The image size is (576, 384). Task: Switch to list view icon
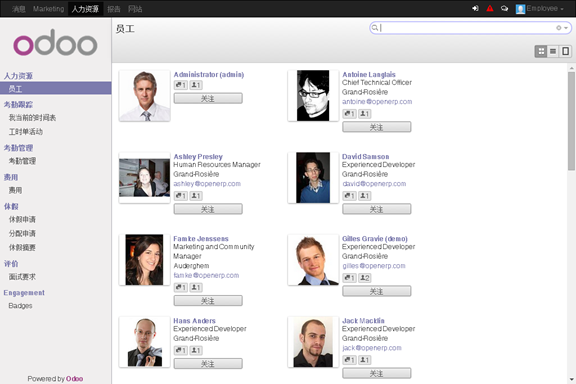coord(553,51)
